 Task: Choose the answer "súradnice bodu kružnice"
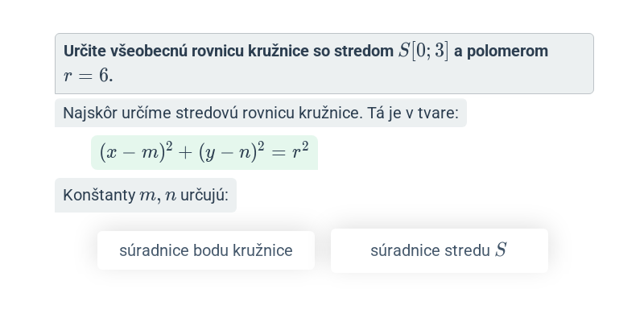click(206, 250)
